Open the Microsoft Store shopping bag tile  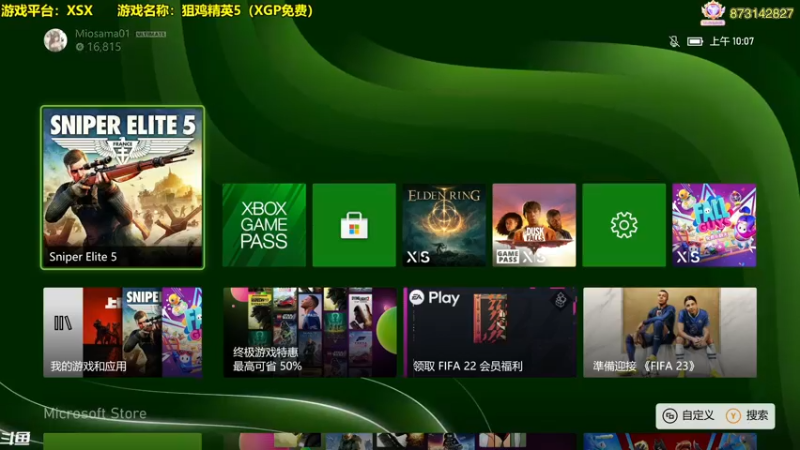point(354,225)
